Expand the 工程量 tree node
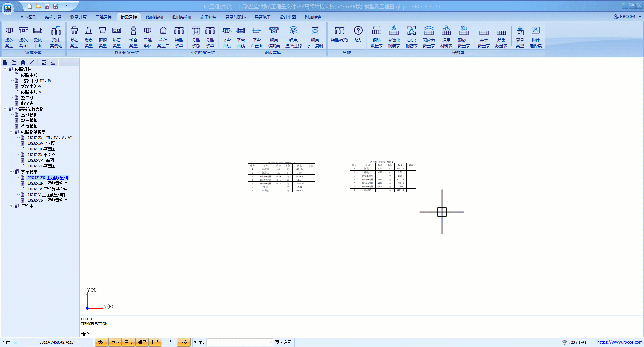This screenshot has width=644, height=347. tap(11, 206)
